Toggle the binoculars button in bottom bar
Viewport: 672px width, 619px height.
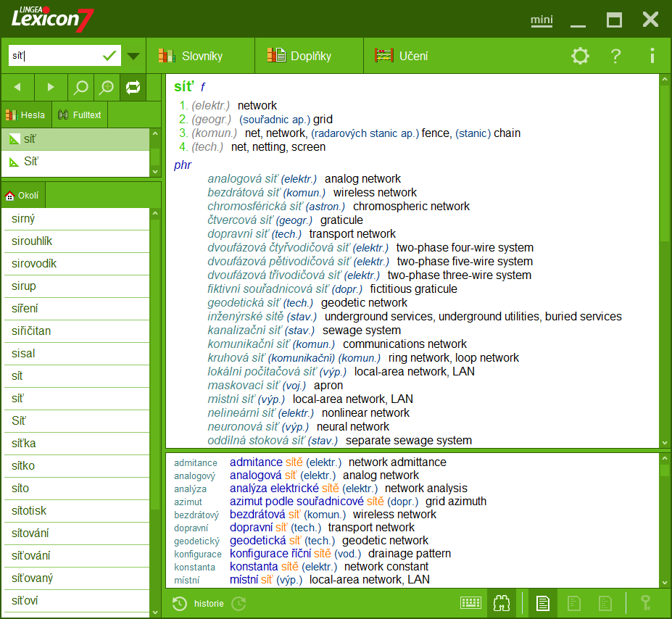[502, 603]
